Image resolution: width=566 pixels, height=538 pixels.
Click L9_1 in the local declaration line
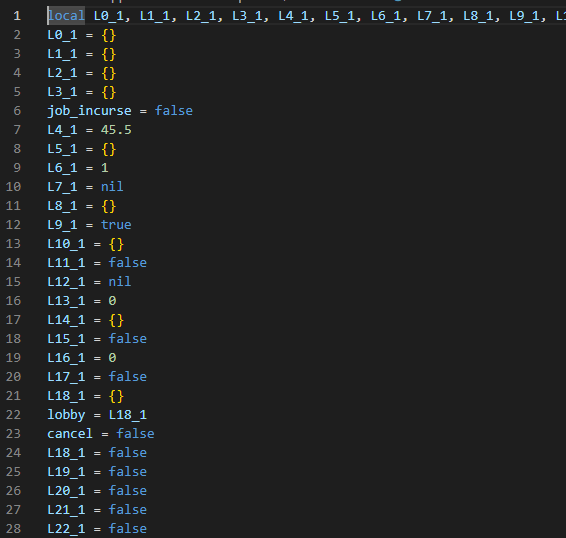click(x=524, y=16)
